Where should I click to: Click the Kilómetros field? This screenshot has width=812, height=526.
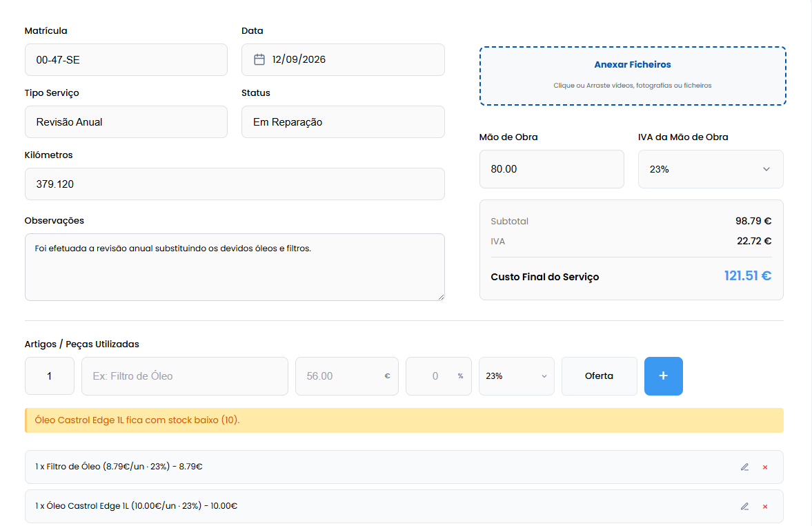pyautogui.click(x=235, y=184)
